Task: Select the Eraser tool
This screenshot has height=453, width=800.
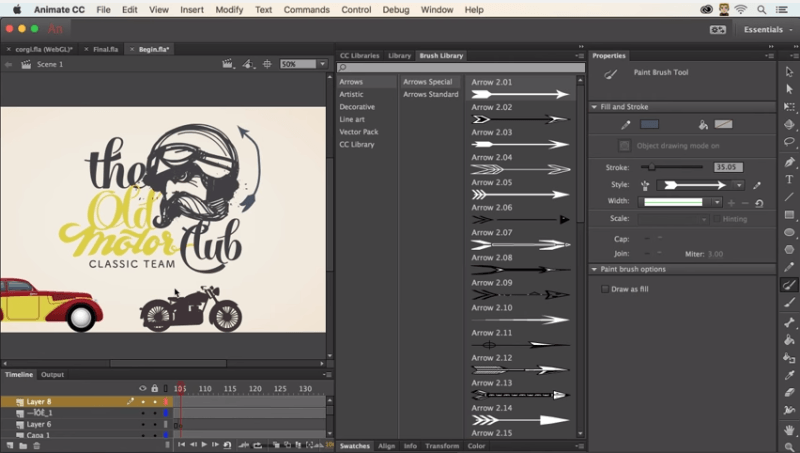Action: [790, 393]
